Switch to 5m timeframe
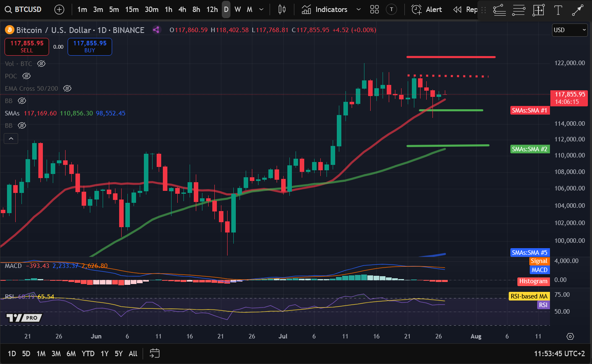 114,9
